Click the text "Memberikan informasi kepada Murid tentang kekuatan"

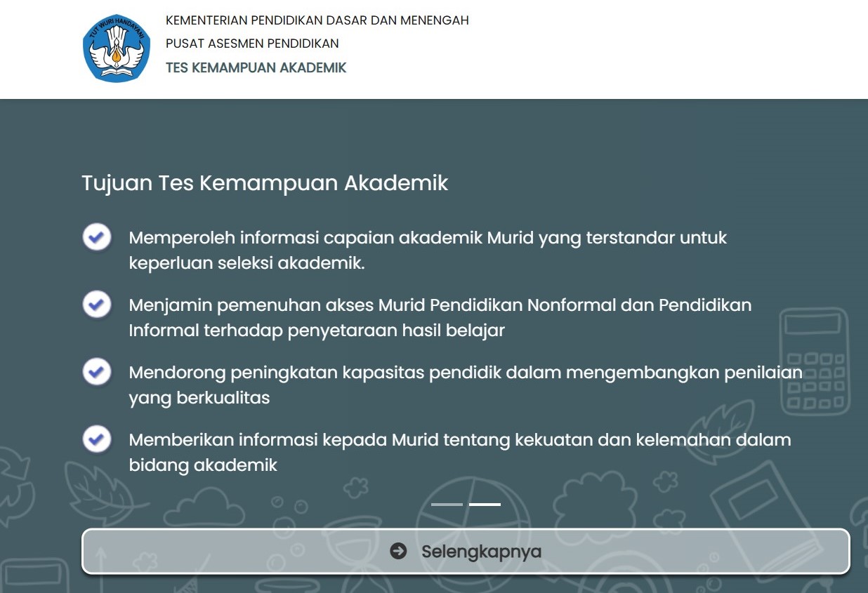click(361, 440)
